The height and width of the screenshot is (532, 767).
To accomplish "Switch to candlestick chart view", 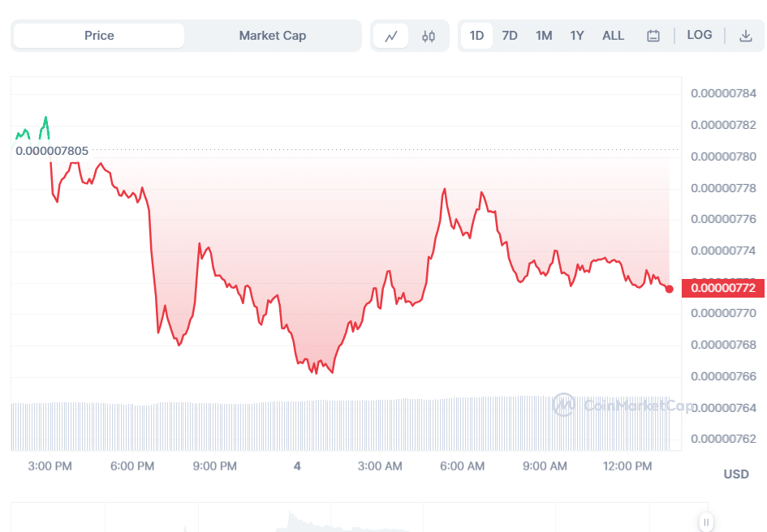I will coord(429,36).
